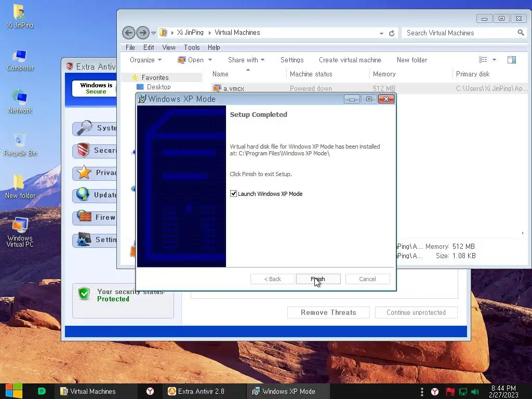The width and height of the screenshot is (532, 399).
Task: Click the Privacy star icon in Extra Antivir
Action: [x=84, y=172]
